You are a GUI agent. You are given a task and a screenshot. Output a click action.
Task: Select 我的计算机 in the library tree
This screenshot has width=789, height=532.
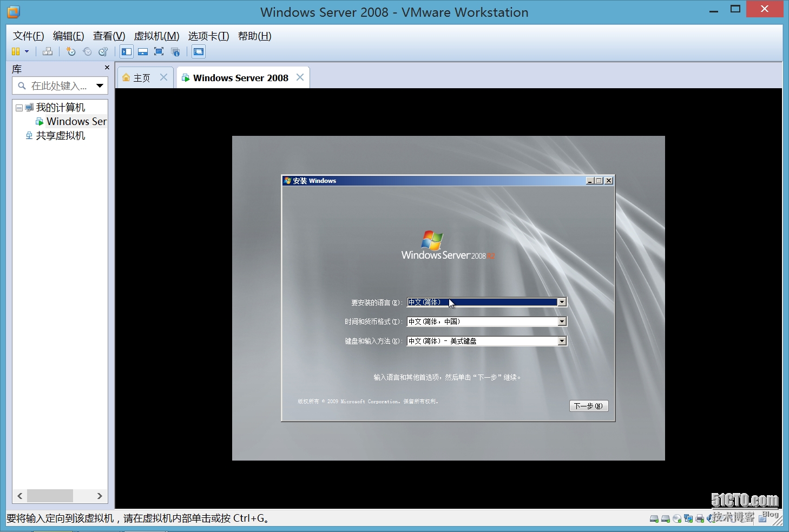tap(61, 107)
